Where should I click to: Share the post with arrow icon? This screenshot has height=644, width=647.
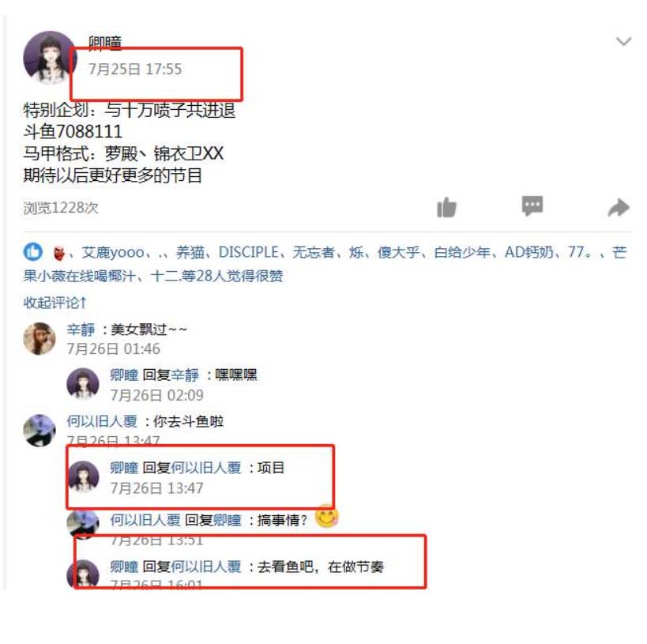tap(619, 207)
